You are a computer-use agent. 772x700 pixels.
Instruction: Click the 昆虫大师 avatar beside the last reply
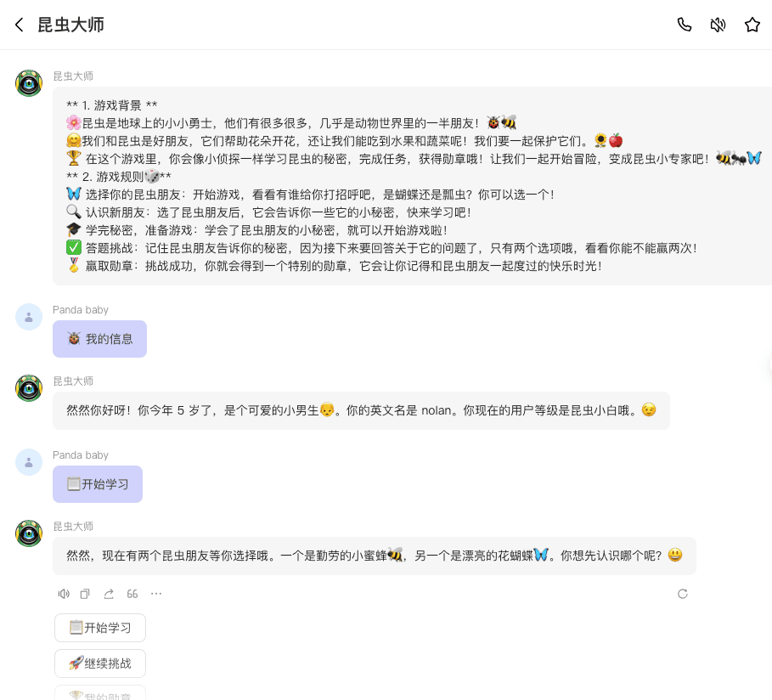click(29, 533)
